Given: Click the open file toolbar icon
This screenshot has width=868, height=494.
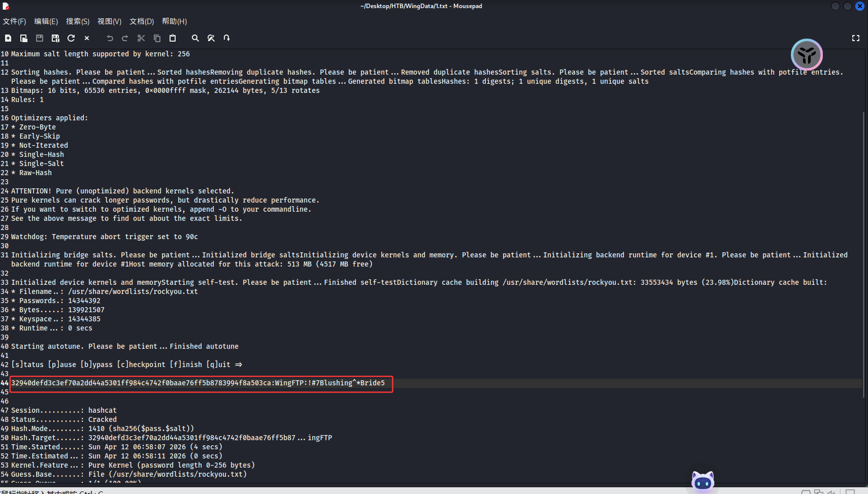Looking at the screenshot, I should tap(24, 38).
